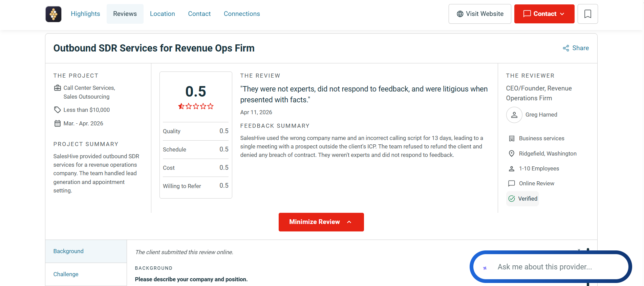Open the red Contact dropdown
This screenshot has height=286, width=644.
pos(544,14)
